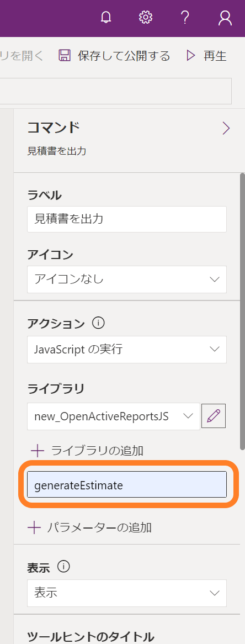Click the floppy disk save icon

point(65,55)
